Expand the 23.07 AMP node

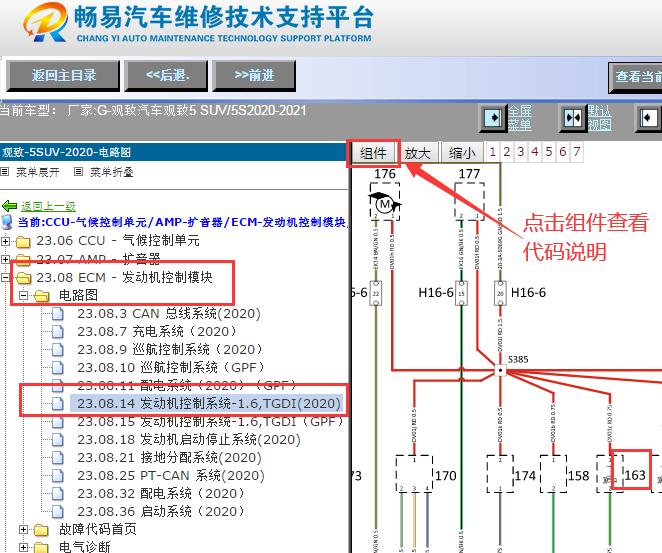(5, 259)
